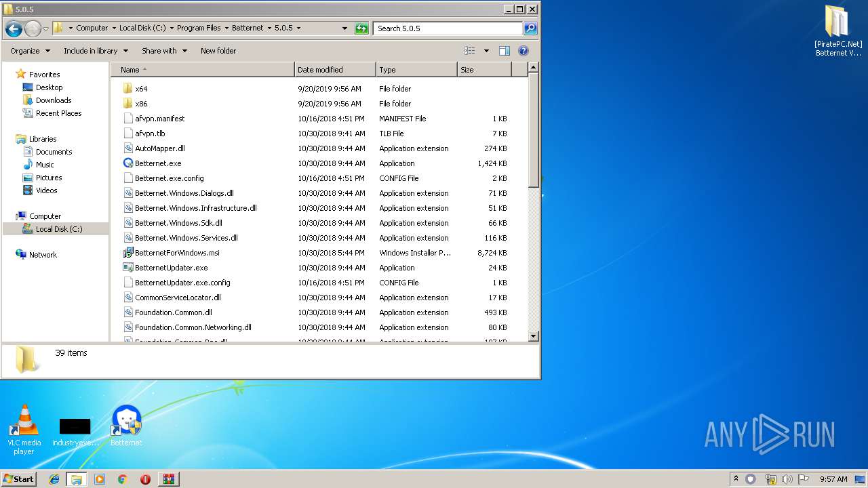
Task: Click the taskbar clock showing 9:57 AM
Action: (833, 479)
